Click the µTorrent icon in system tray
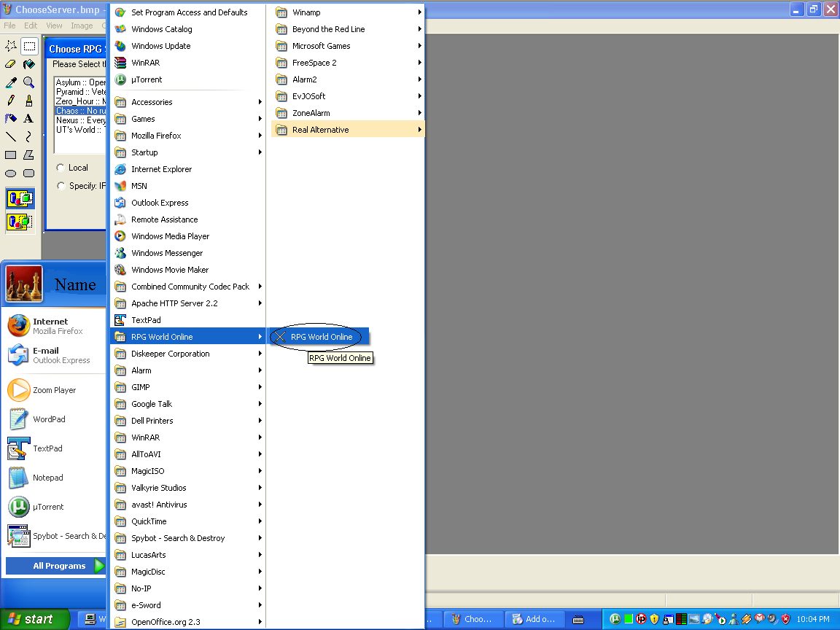 (615, 619)
